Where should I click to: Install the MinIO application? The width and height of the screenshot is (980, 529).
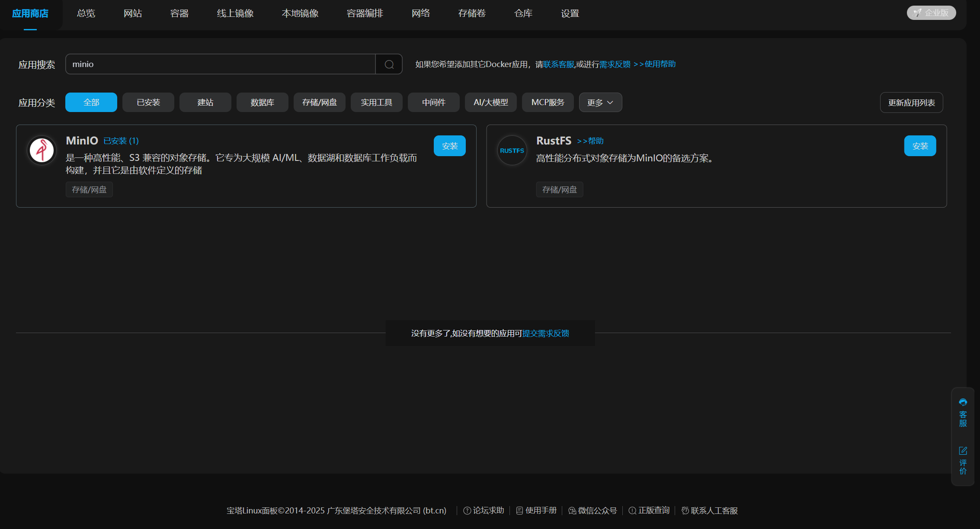(449, 146)
